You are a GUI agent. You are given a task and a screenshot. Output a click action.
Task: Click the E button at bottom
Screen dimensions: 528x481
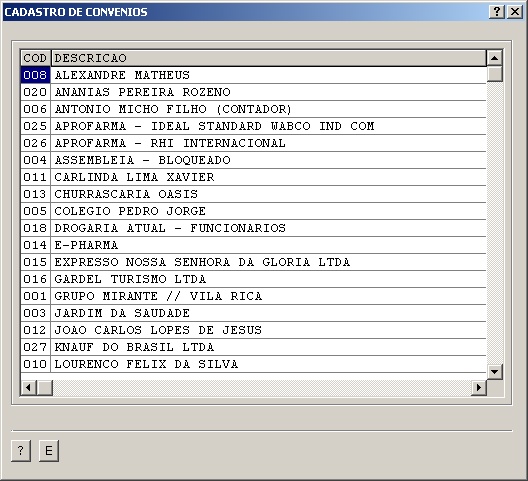pyautogui.click(x=49, y=450)
